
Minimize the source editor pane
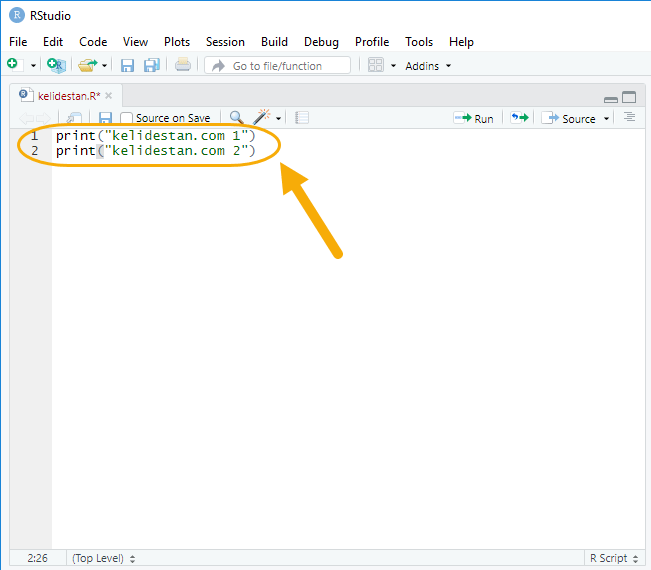[x=611, y=98]
